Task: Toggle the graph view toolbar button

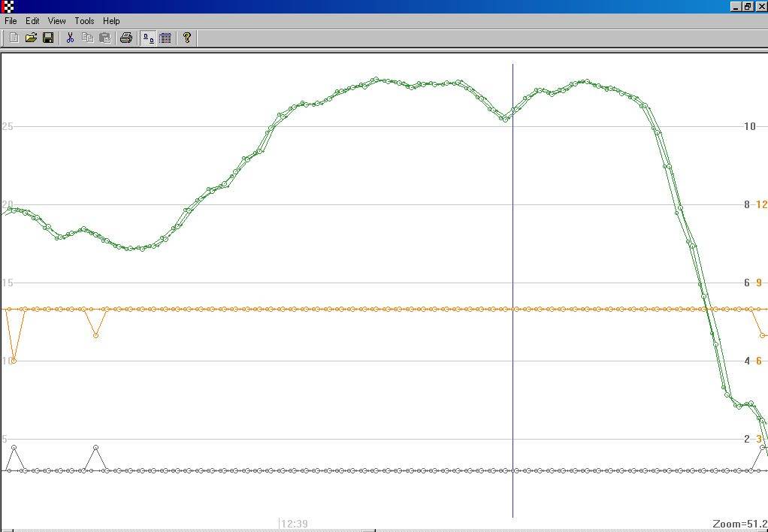Action: 149,38
